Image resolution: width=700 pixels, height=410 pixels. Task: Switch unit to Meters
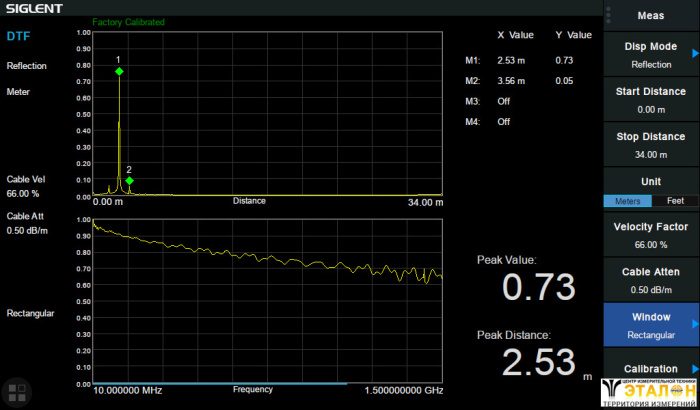tap(627, 200)
